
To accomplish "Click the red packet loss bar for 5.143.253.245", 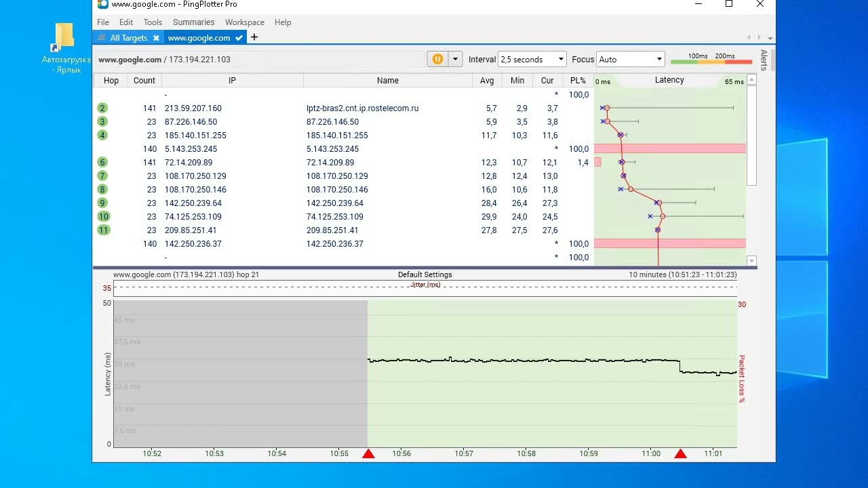I will 670,148.
